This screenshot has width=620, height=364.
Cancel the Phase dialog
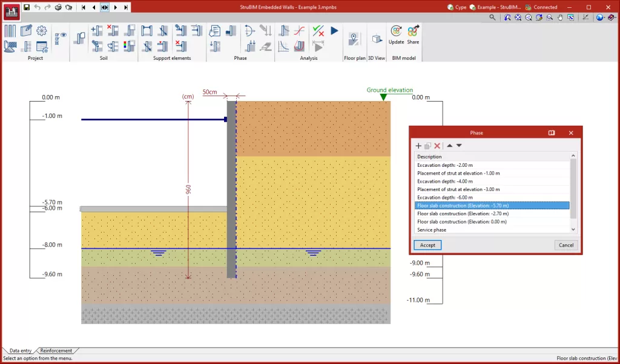tap(566, 245)
